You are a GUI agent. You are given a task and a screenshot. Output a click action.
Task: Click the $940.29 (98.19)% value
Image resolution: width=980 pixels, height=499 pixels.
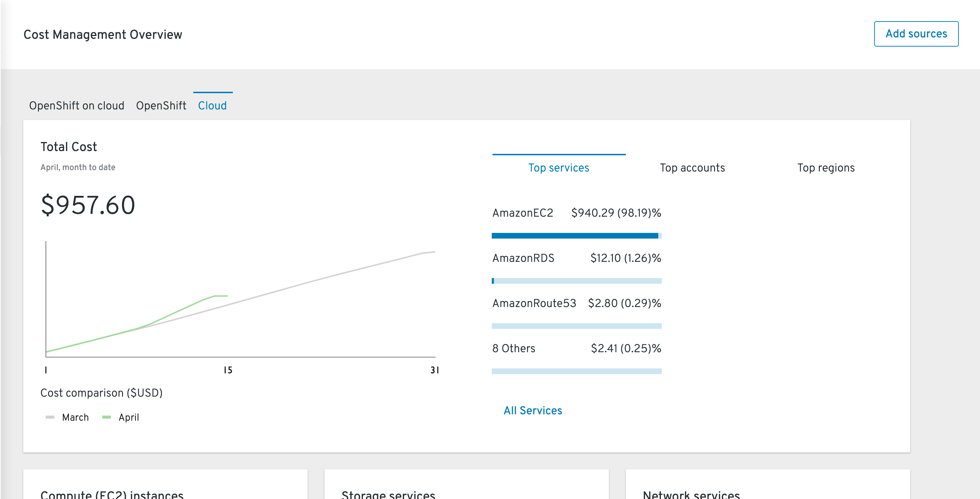point(616,213)
